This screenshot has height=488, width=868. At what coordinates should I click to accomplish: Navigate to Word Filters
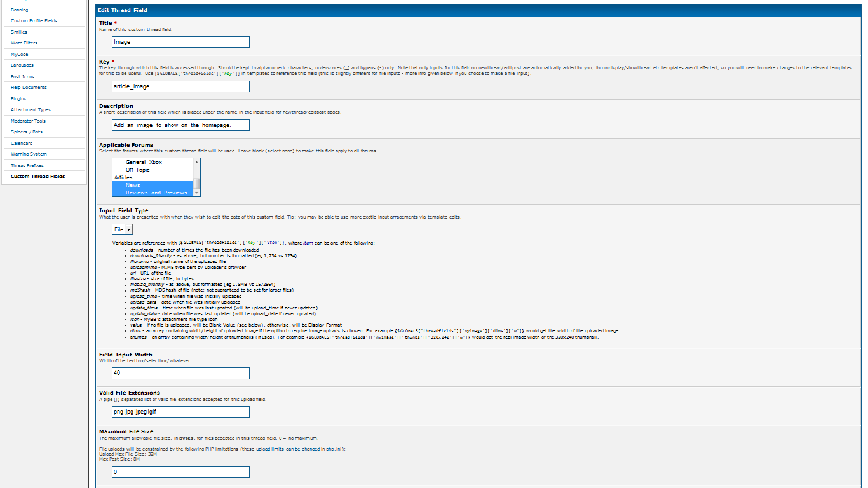pos(24,43)
